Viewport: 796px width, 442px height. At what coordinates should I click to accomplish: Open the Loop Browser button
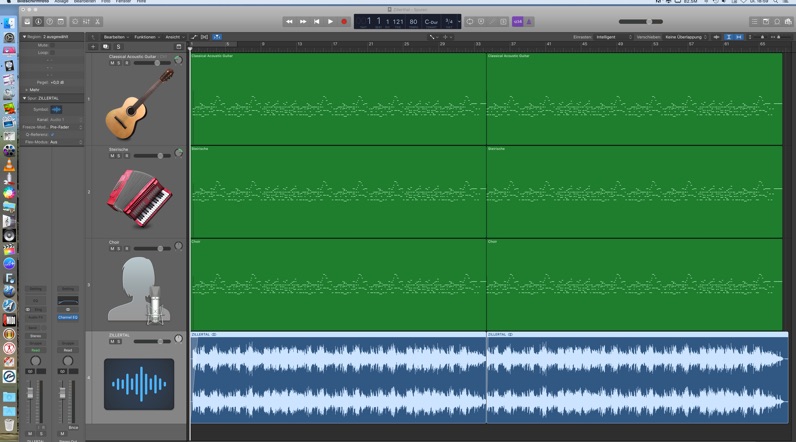[x=777, y=22]
